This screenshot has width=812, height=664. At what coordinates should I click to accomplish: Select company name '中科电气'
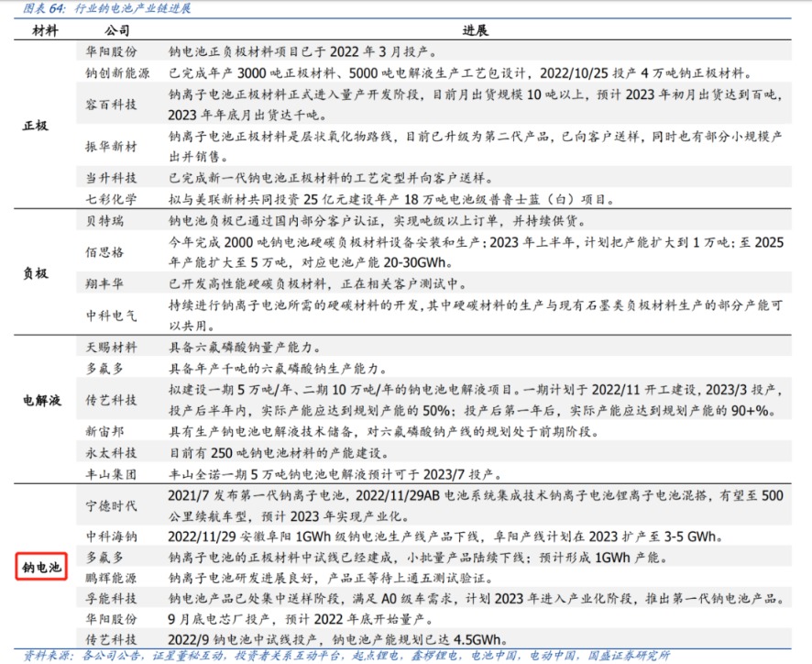111,315
